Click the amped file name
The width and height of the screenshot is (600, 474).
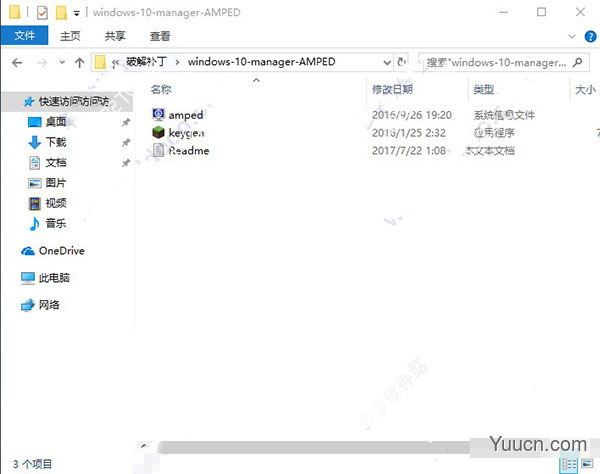pos(186,115)
